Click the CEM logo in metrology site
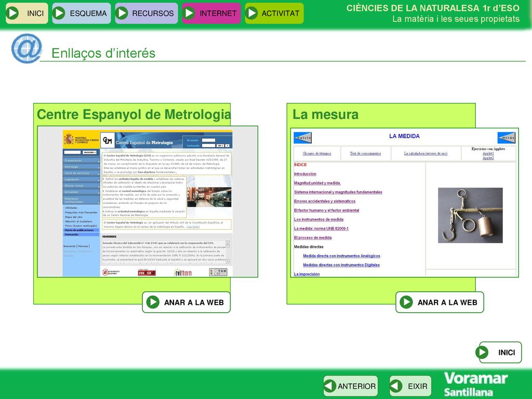This screenshot has height=399, width=532. coord(108,140)
